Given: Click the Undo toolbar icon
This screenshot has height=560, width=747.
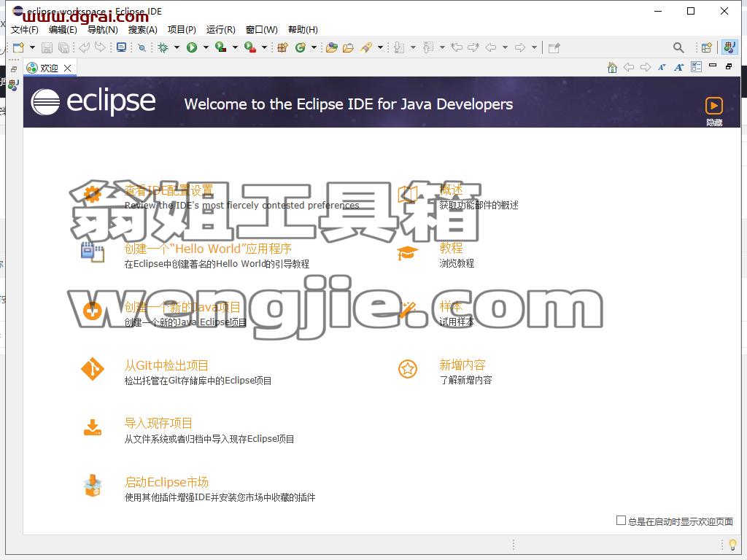Looking at the screenshot, I should (85, 47).
